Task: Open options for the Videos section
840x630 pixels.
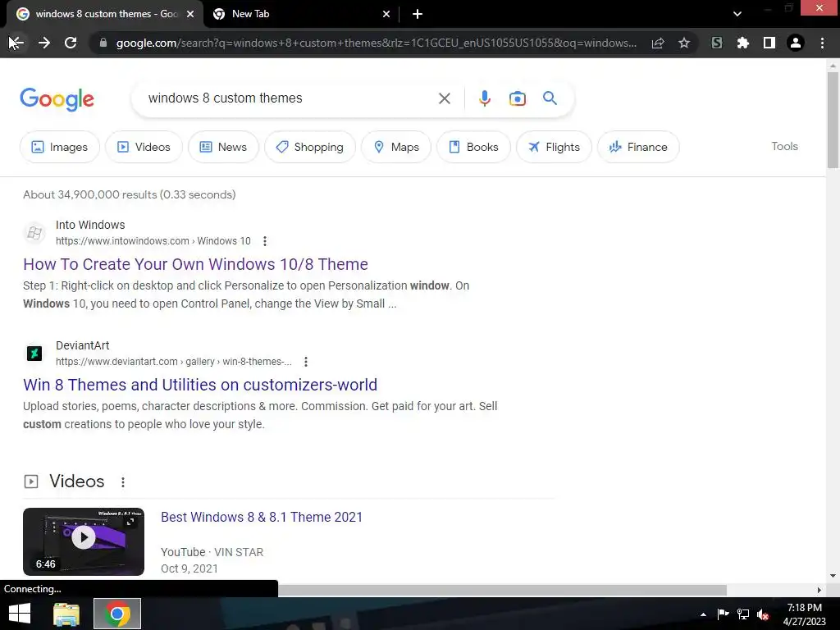Action: [x=123, y=482]
